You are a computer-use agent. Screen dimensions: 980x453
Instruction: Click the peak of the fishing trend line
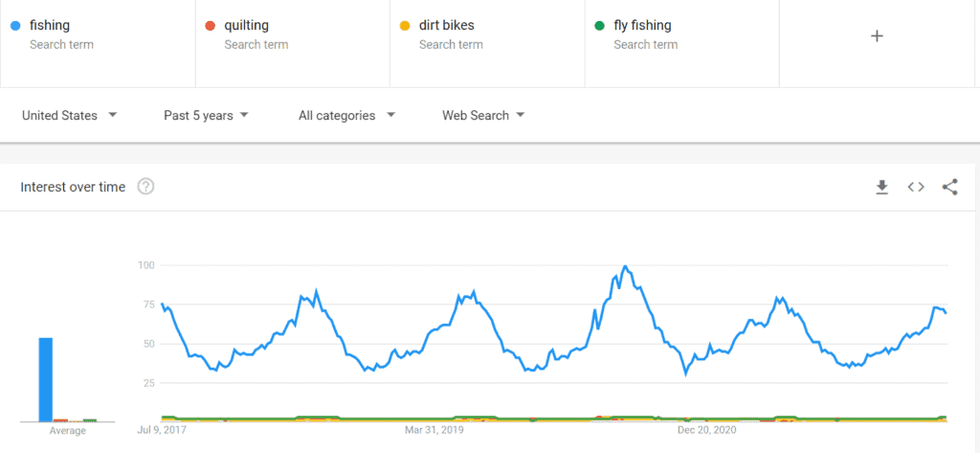625,266
